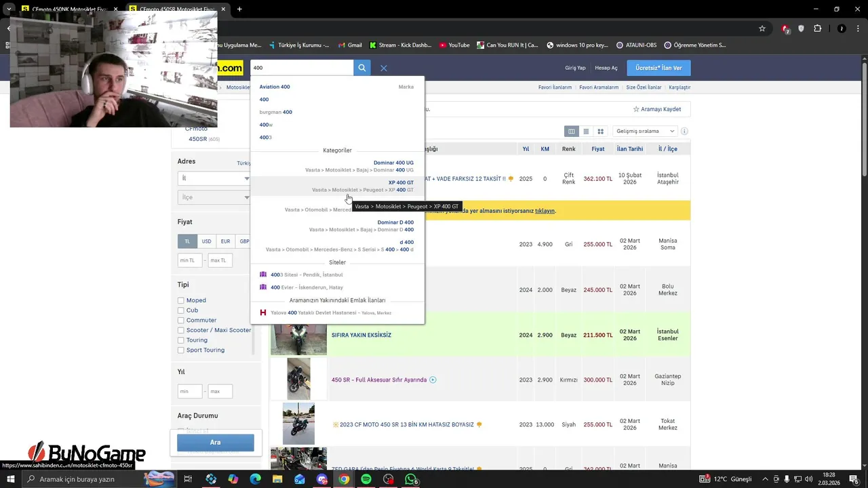
Task: Click the Ara search button in filters
Action: (216, 443)
